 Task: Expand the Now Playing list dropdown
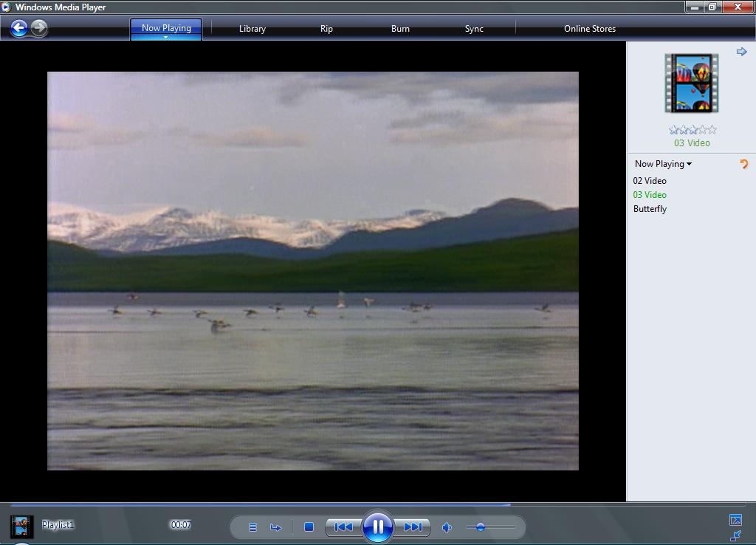point(663,164)
